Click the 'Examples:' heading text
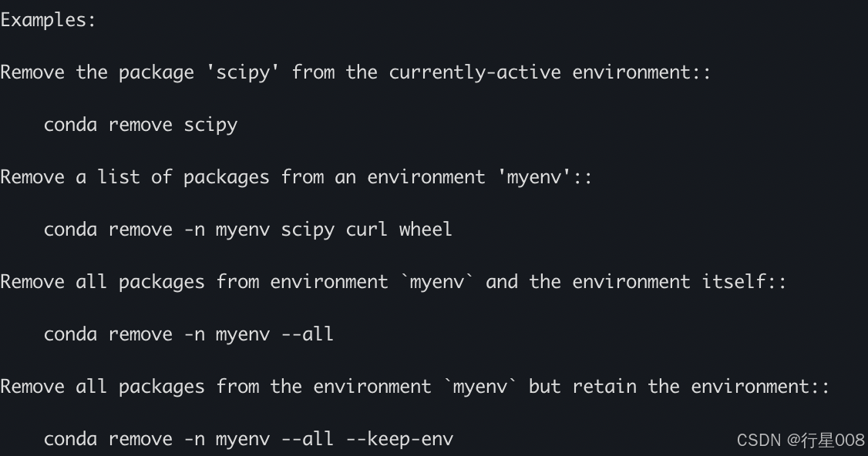The width and height of the screenshot is (868, 456). [48, 21]
